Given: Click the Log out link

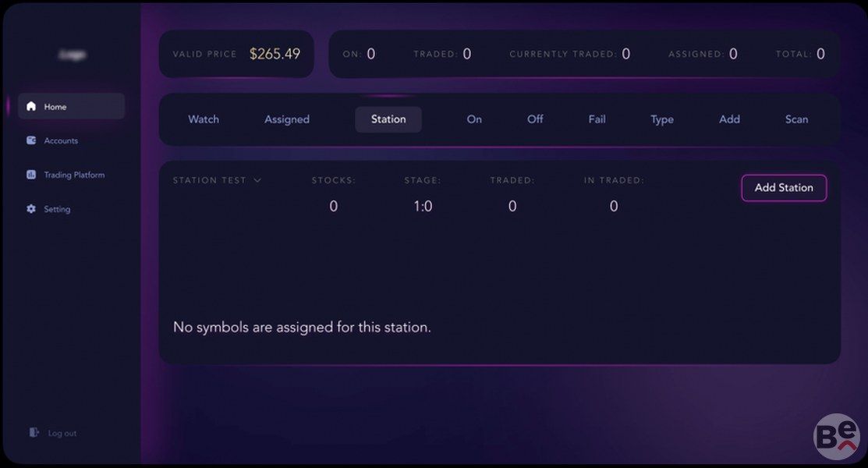Looking at the screenshot, I should (x=62, y=433).
